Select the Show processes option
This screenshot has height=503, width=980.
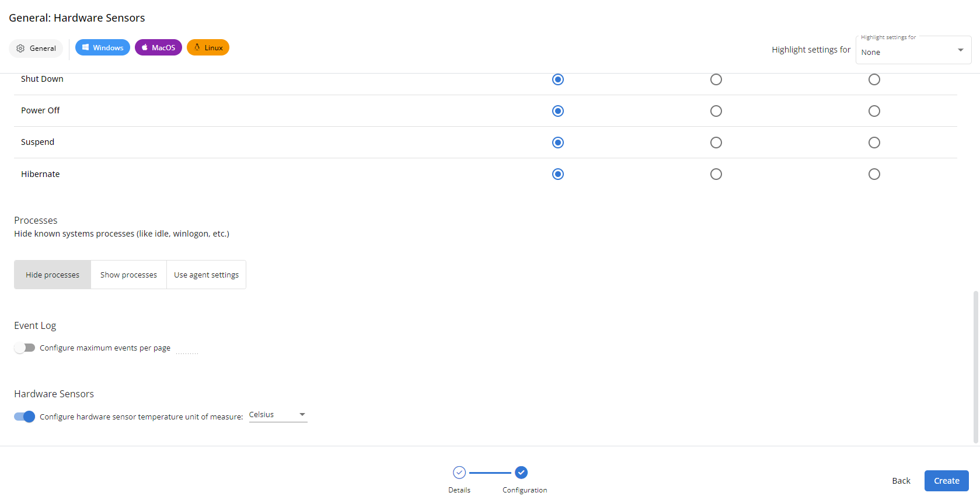click(128, 275)
